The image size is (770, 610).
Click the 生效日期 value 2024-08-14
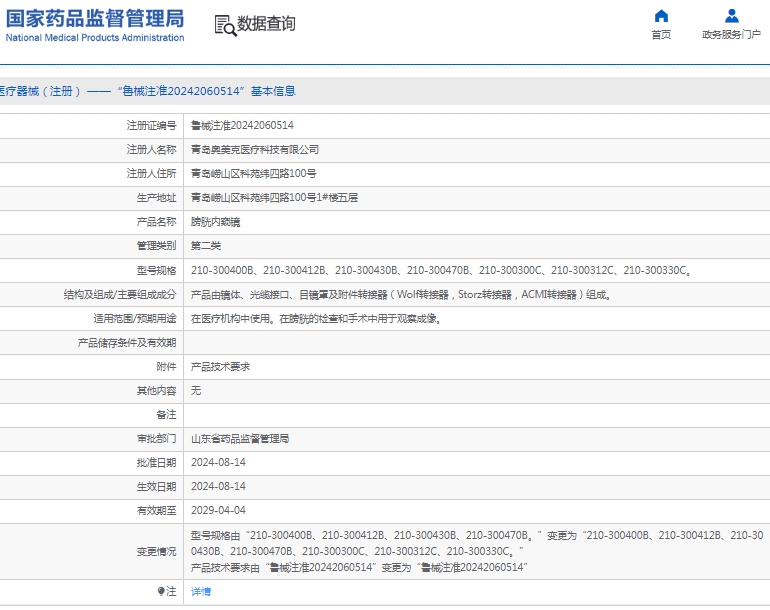pyautogui.click(x=218, y=486)
